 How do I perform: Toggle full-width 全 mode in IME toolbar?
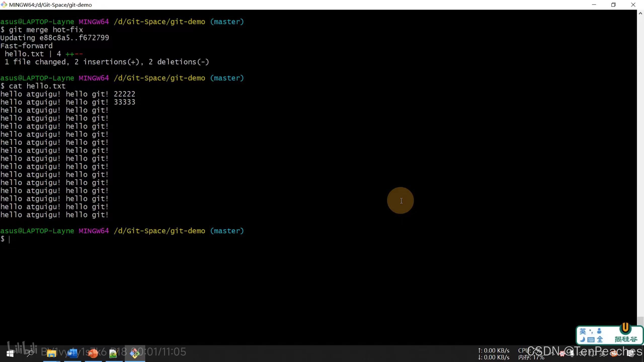point(600,340)
